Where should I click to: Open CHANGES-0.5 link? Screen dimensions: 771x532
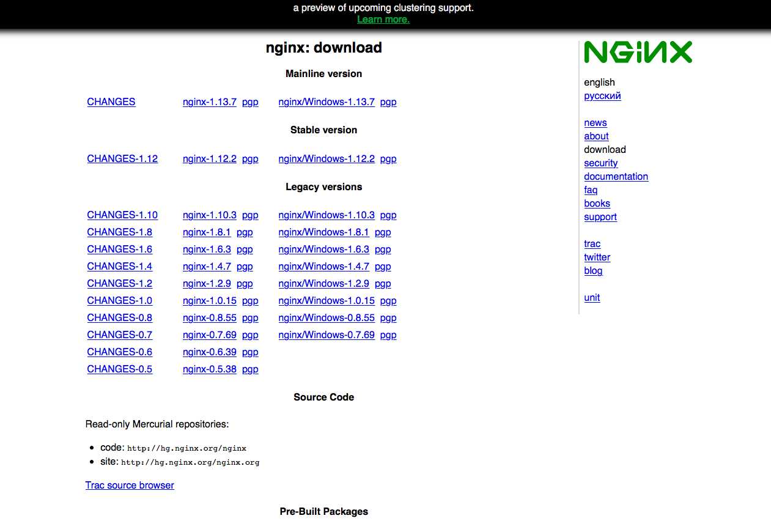tap(120, 369)
